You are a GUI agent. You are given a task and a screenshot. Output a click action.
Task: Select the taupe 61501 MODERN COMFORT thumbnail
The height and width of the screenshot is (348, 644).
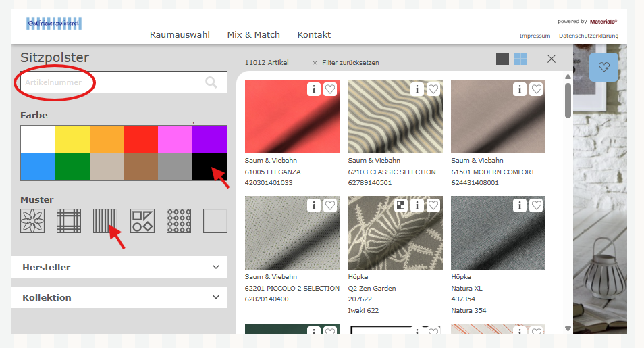pyautogui.click(x=498, y=116)
